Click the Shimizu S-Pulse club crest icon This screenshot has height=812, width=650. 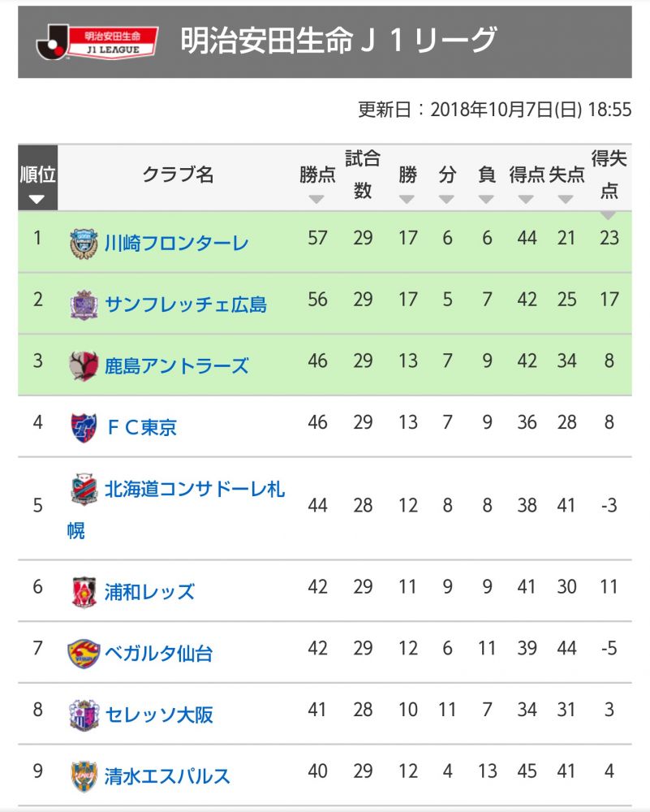point(84,775)
